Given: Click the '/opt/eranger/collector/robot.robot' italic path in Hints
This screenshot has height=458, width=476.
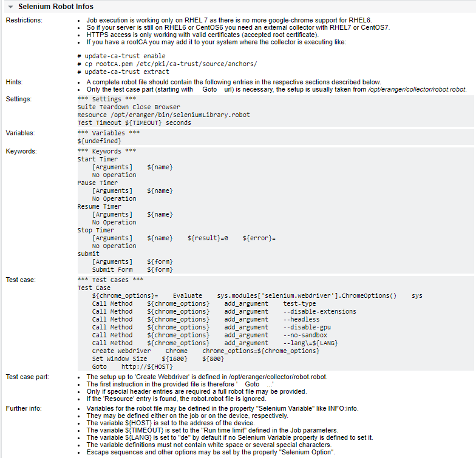Looking at the screenshot, I should pyautogui.click(x=416, y=90).
